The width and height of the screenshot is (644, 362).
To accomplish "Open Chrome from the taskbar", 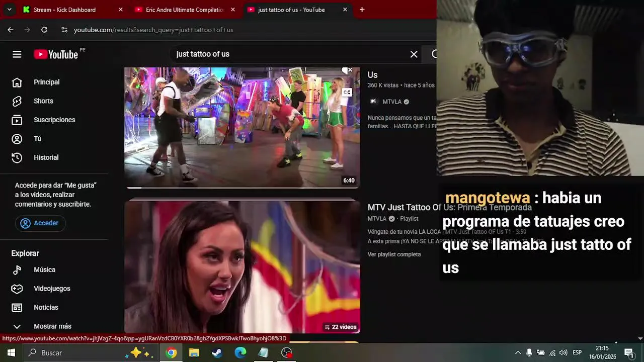I will (171, 353).
